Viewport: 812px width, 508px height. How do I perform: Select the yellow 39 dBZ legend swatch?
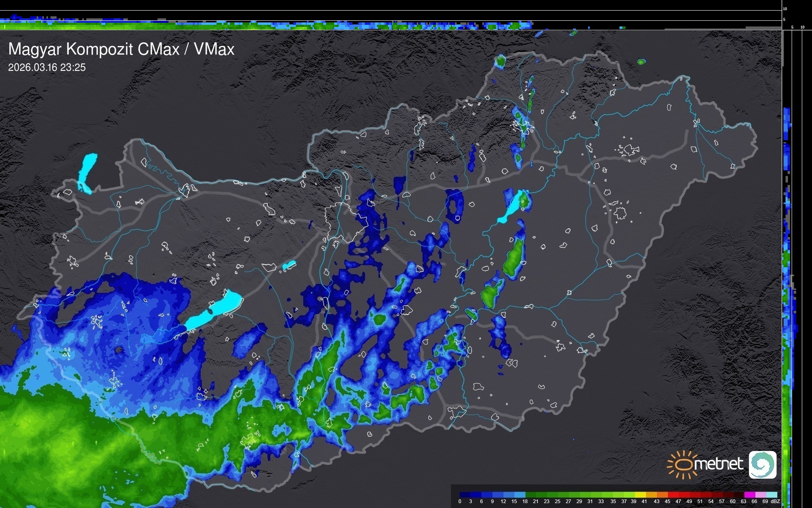[640, 495]
